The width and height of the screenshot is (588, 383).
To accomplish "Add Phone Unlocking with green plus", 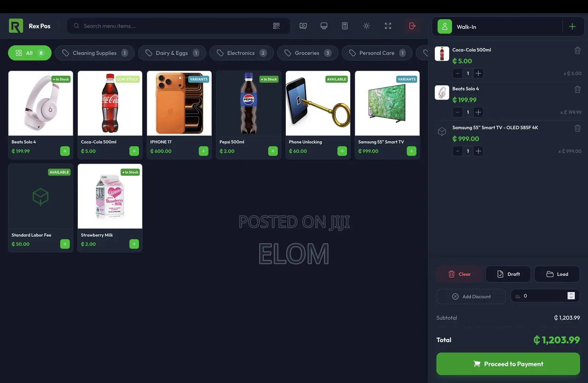I will tap(342, 151).
